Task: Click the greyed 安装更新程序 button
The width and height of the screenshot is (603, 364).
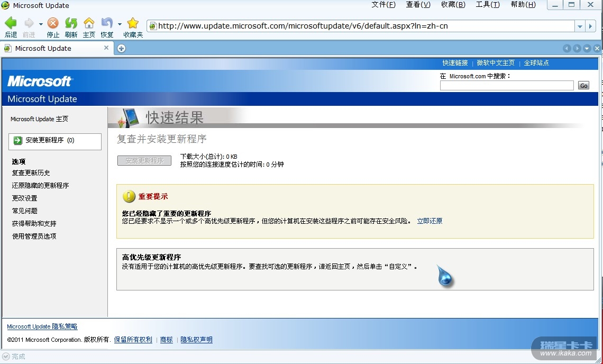Action: [x=144, y=161]
